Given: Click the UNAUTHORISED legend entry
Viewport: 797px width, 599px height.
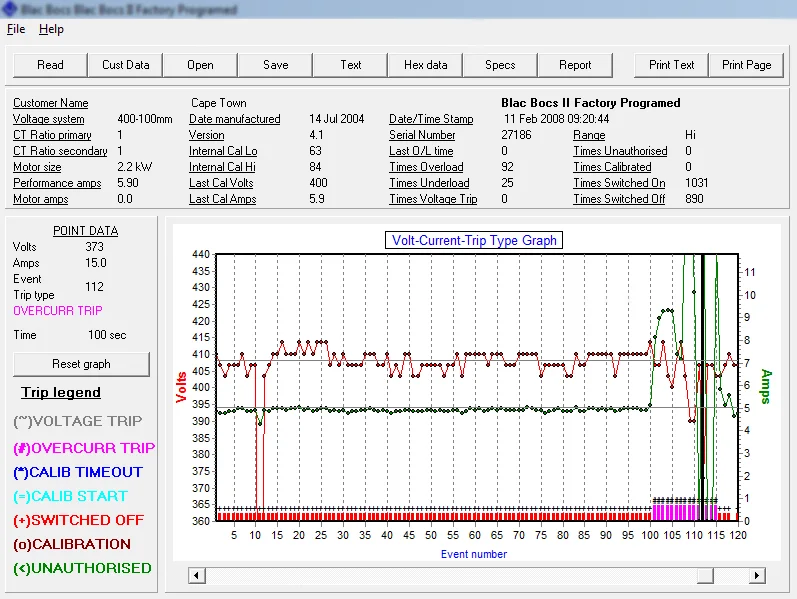Looking at the screenshot, I should coord(82,568).
